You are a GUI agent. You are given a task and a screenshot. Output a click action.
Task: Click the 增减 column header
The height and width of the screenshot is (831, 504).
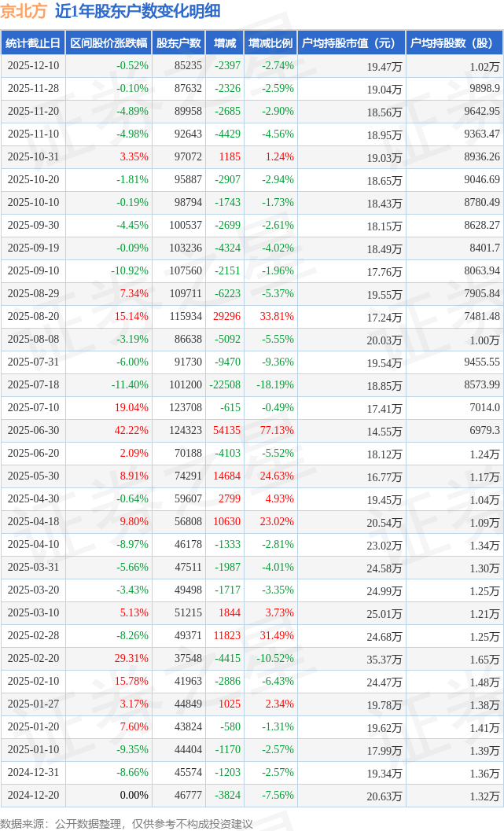click(225, 43)
